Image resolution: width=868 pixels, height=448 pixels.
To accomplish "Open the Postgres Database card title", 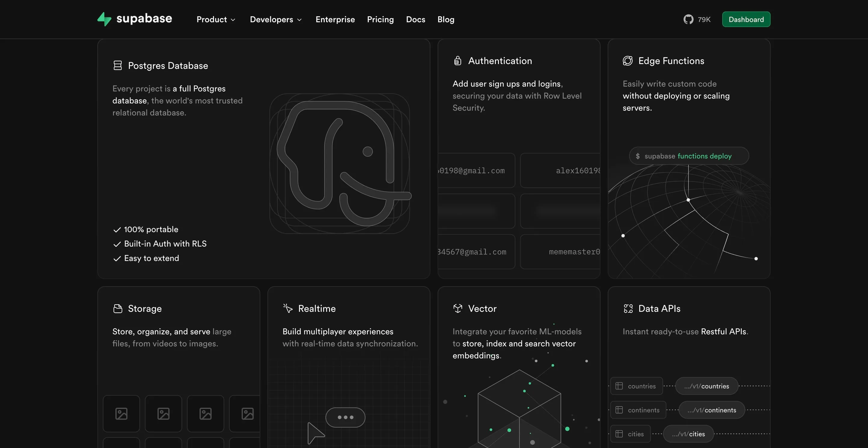I will (x=168, y=66).
